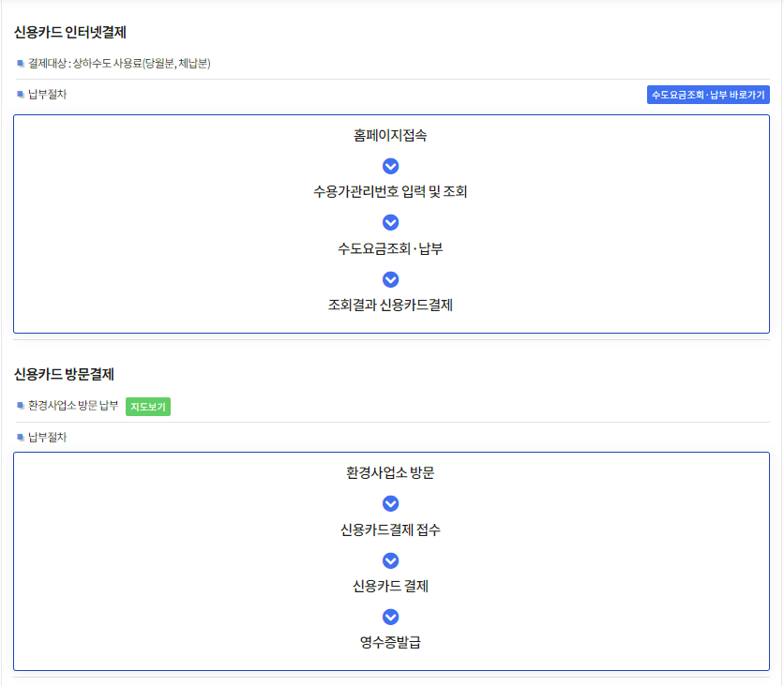Image resolution: width=784 pixels, height=686 pixels.
Task: Click the 영수증발급 flowchart step
Action: click(x=390, y=644)
